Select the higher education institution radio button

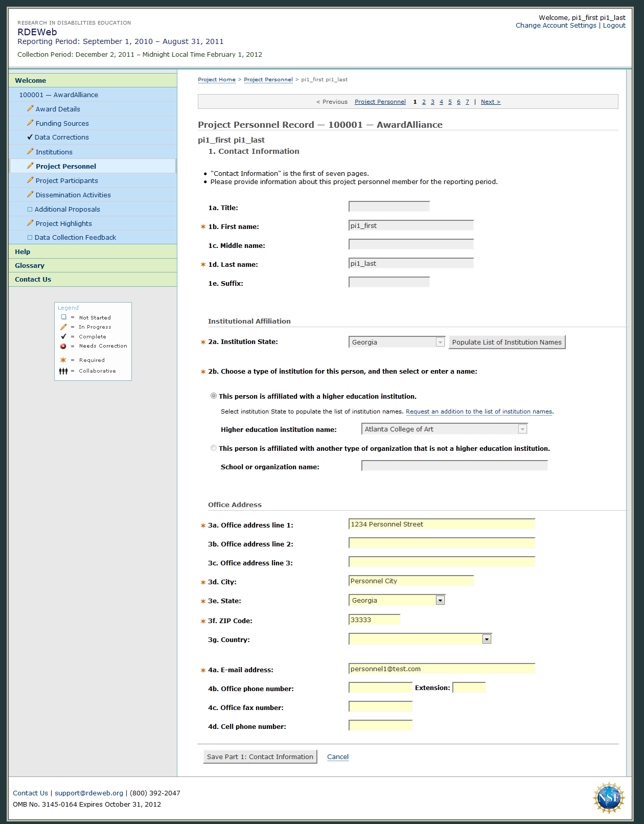[214, 396]
